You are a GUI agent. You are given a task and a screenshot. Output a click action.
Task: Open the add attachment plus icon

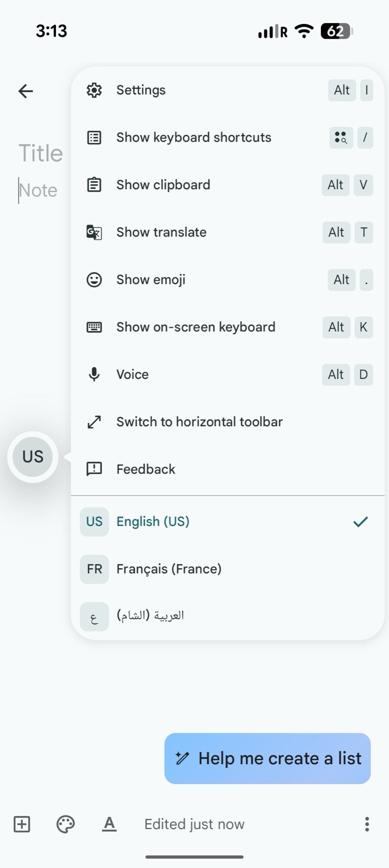(x=22, y=824)
